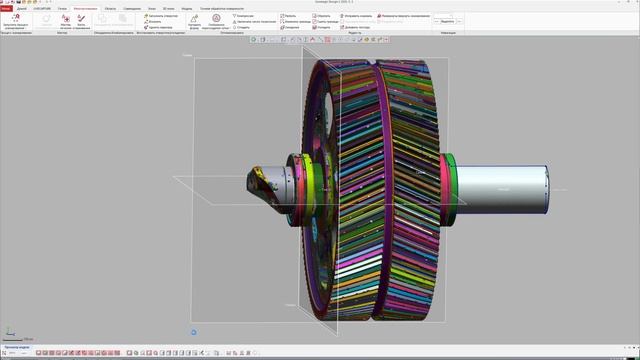This screenshot has width=640, height=360.
Task: Click the red A-shaped icon in the viewport toolbar
Action: click(313, 40)
